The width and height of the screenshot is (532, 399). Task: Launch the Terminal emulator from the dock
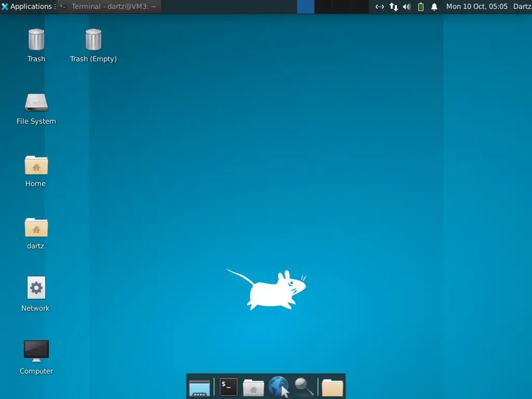229,387
